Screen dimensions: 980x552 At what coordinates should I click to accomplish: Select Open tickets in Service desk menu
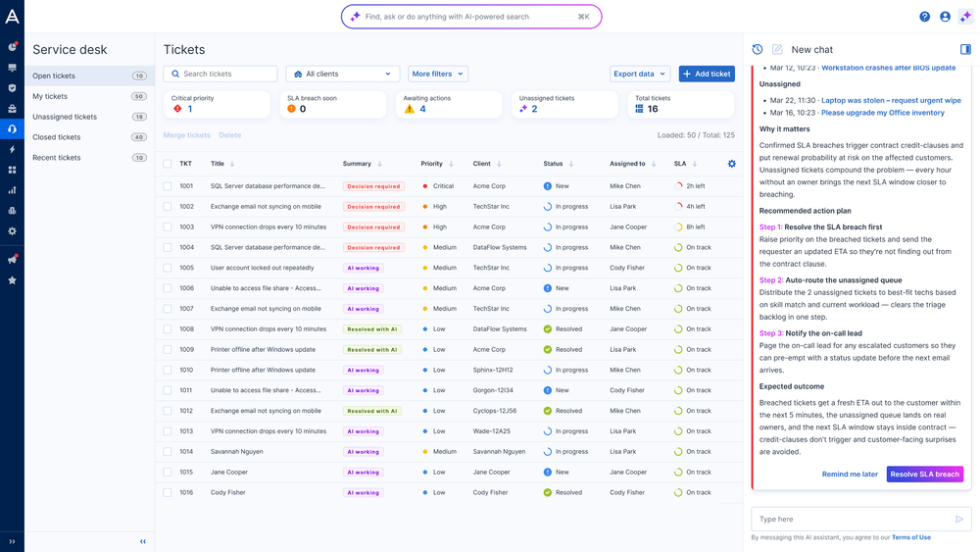pos(89,75)
